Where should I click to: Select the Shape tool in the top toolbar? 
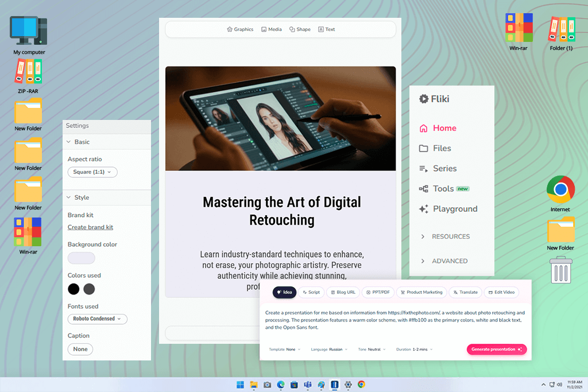[300, 29]
